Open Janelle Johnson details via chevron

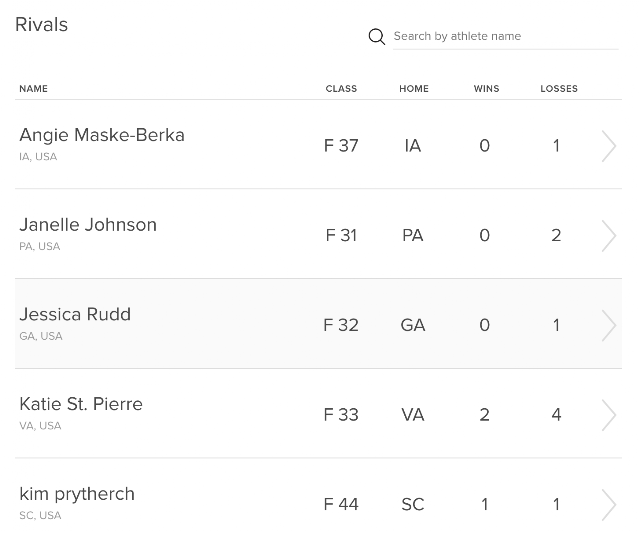click(608, 236)
